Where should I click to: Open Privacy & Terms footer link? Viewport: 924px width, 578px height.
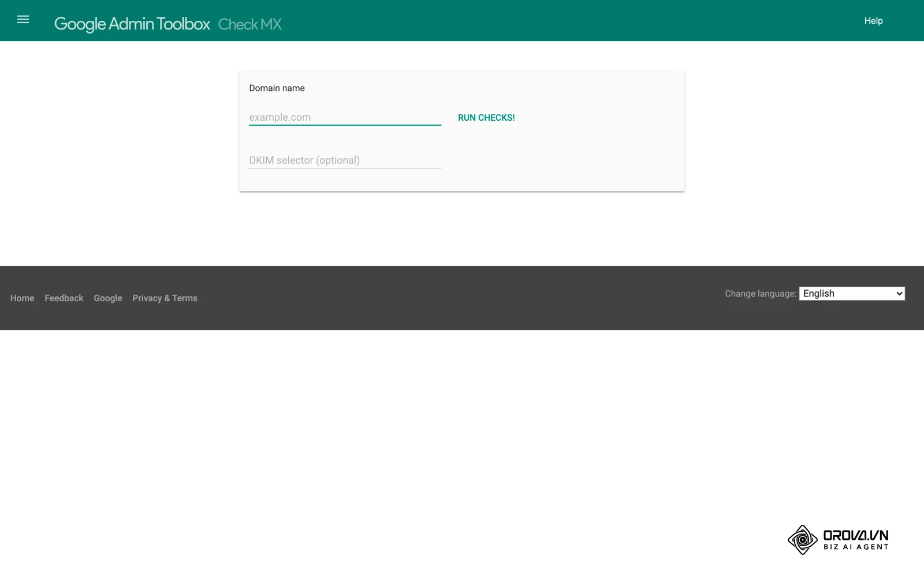pos(165,298)
